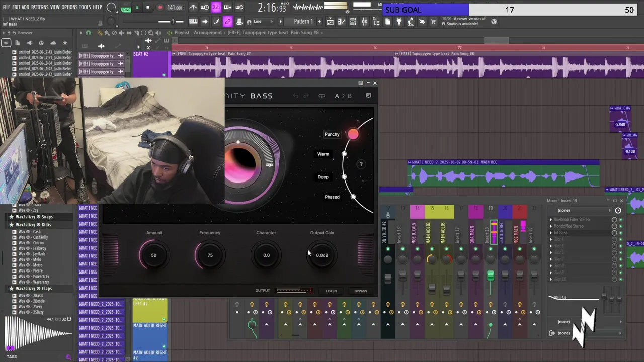Expand Wav2slizzy Snaps folder
This screenshot has height=362, width=644.
click(34, 217)
